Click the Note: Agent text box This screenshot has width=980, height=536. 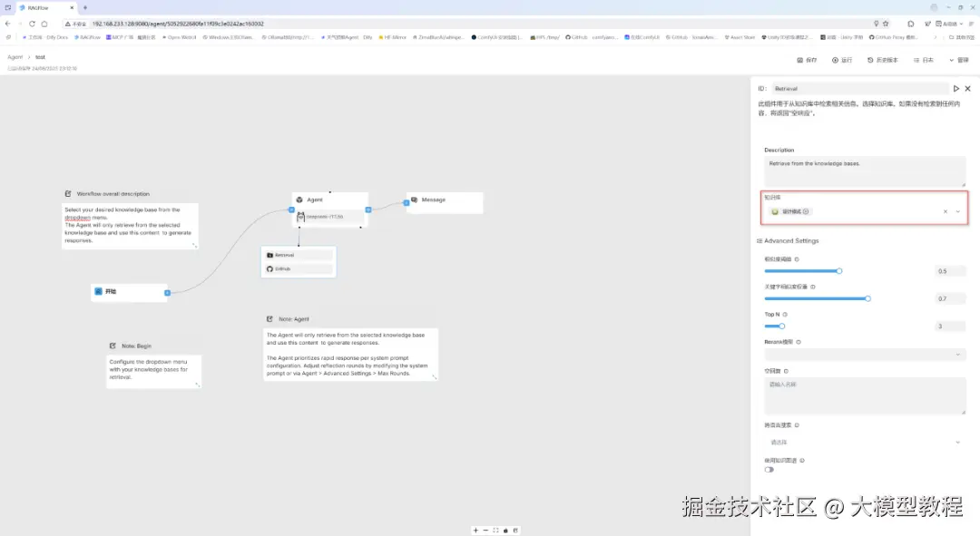point(350,355)
